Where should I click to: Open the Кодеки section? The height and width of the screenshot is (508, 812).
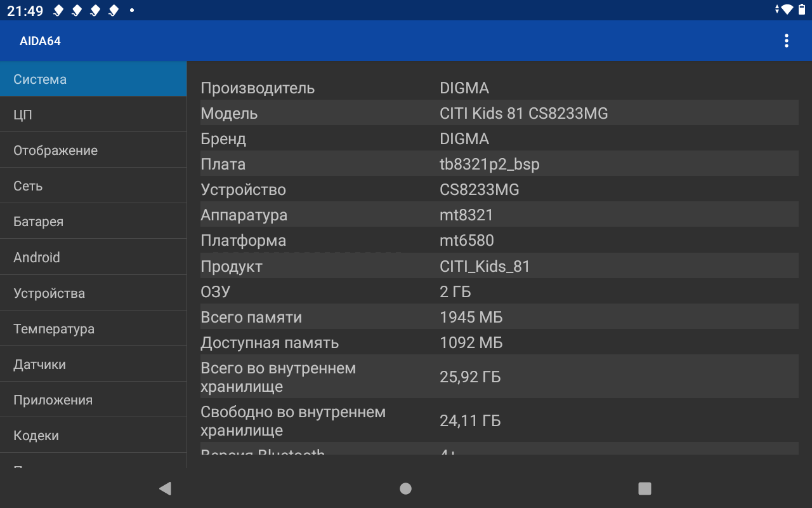pos(93,436)
